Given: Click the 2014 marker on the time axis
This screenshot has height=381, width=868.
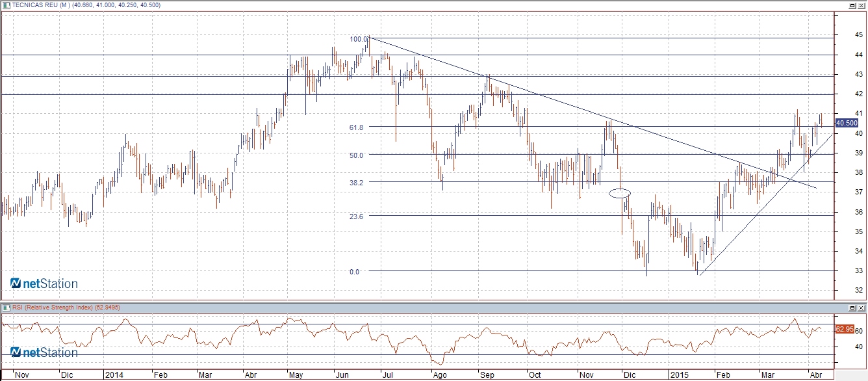Looking at the screenshot, I should (x=115, y=375).
